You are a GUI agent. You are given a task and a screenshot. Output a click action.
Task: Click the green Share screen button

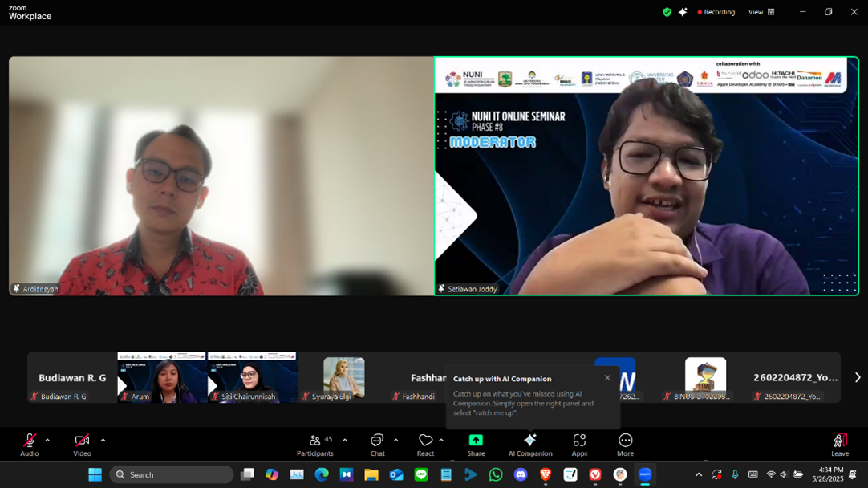476,445
